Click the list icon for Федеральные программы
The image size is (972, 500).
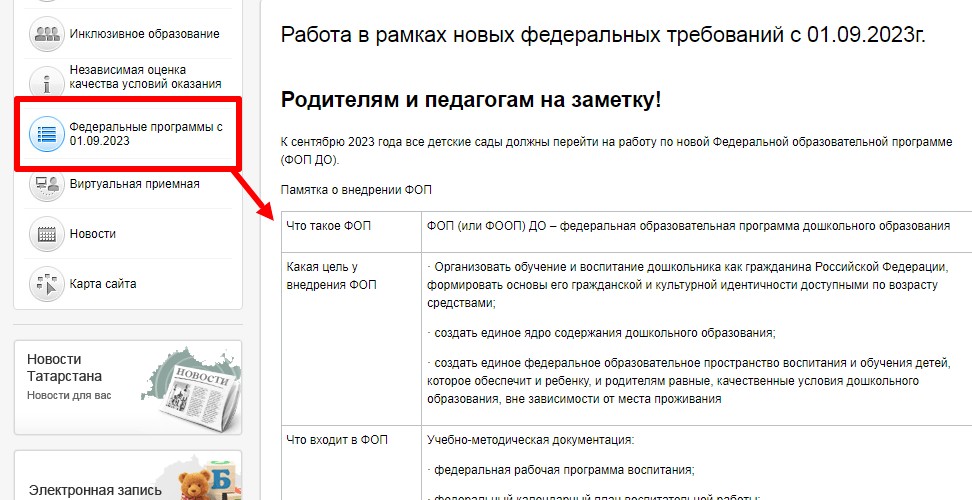pos(46,134)
